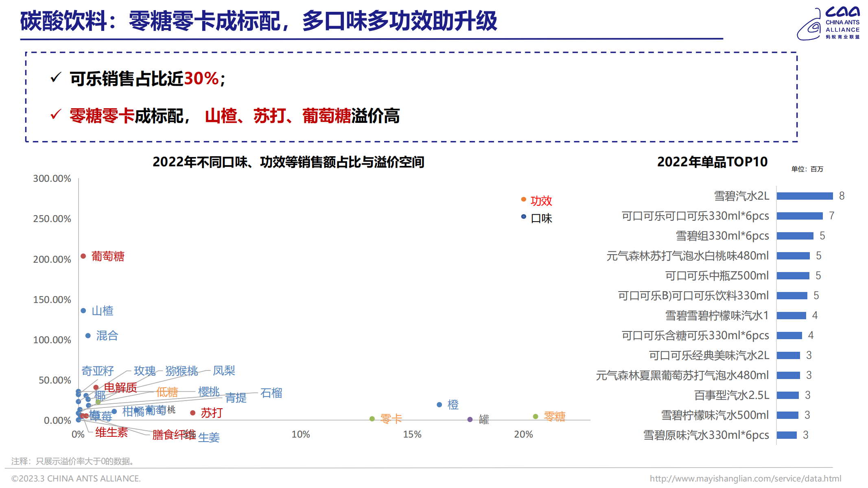Click the 元气森林夏黑葡萄苏打气泡水480ml label

pos(682,375)
